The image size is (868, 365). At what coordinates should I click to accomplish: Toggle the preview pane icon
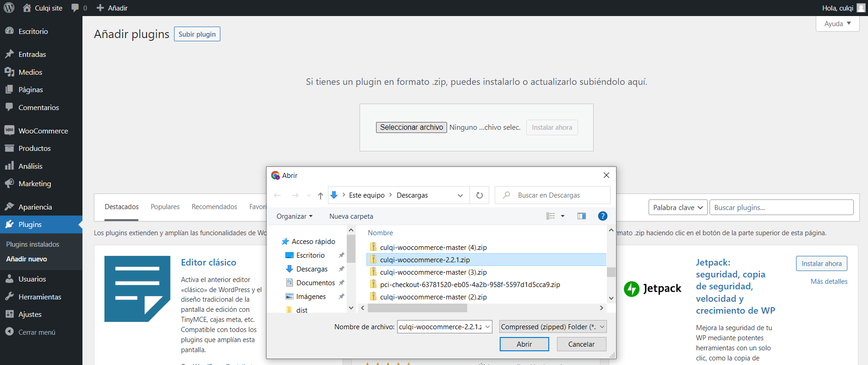click(x=582, y=216)
